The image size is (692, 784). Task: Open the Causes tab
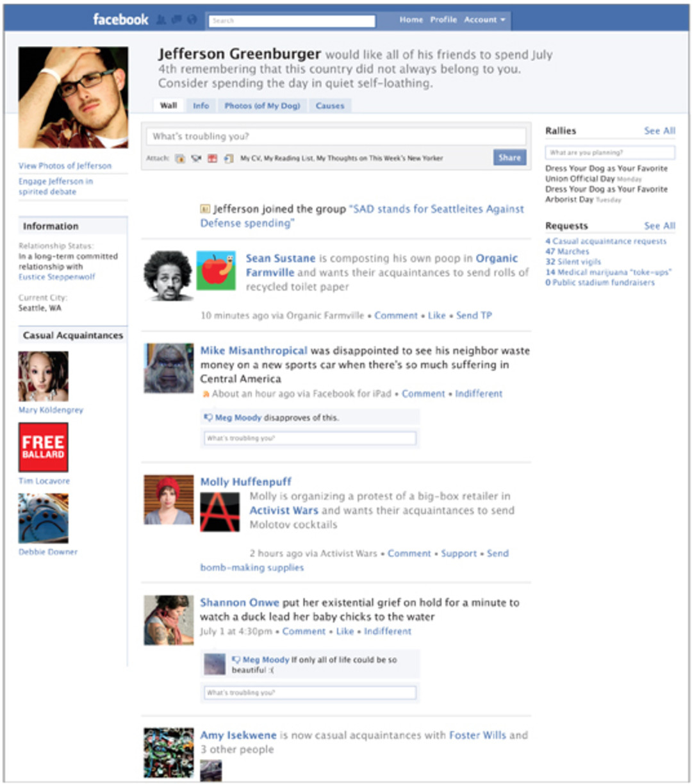330,106
